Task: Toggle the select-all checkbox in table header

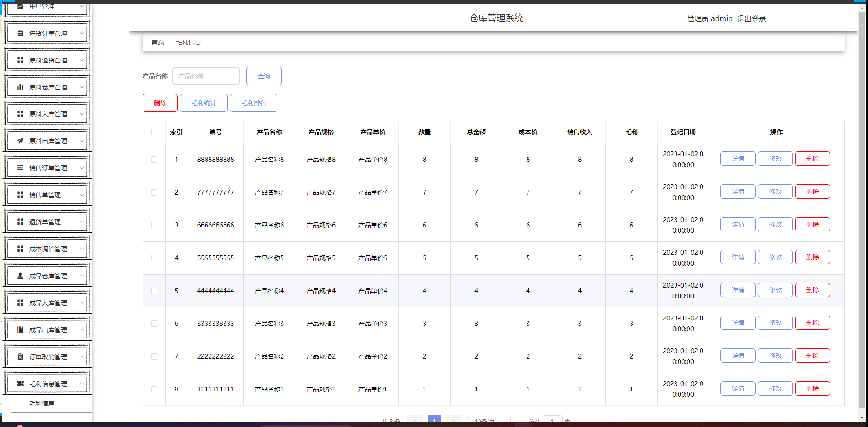Action: pyautogui.click(x=154, y=132)
